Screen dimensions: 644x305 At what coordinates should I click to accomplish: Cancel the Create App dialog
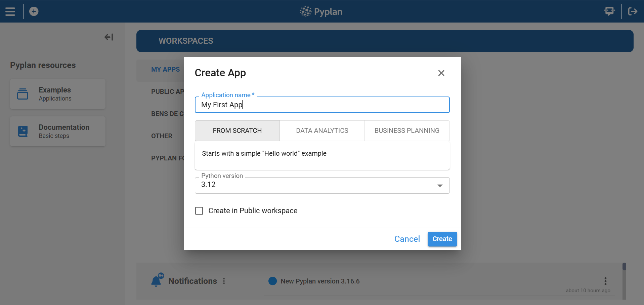pyautogui.click(x=407, y=239)
